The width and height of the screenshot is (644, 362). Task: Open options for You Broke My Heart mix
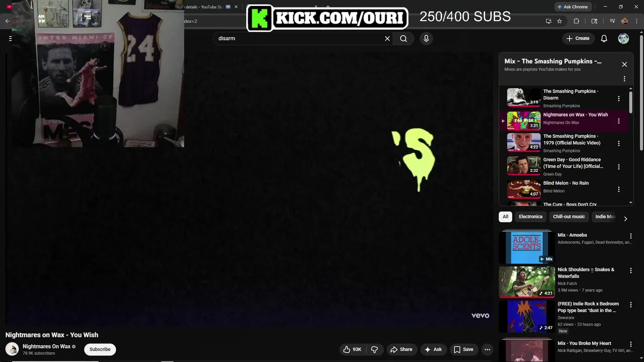pos(630,344)
